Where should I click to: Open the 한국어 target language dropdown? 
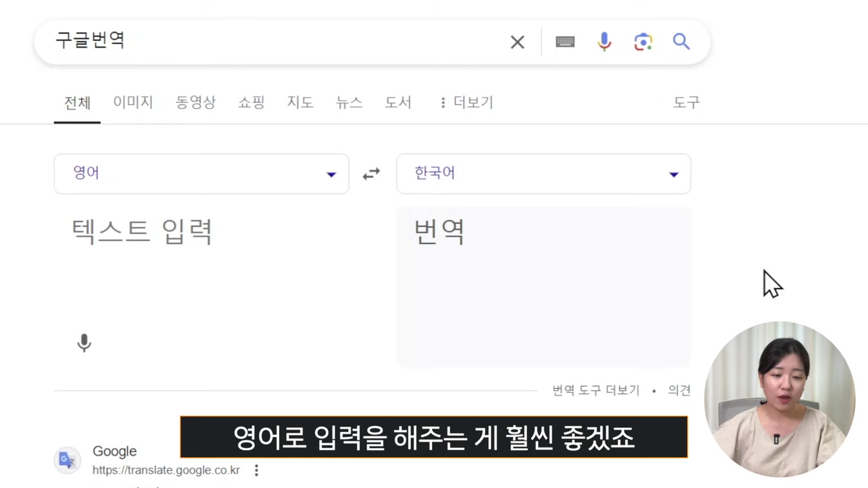(x=543, y=174)
